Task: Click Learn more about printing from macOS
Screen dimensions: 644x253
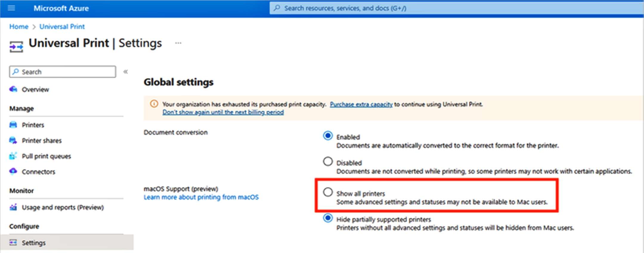Action: pos(201,197)
